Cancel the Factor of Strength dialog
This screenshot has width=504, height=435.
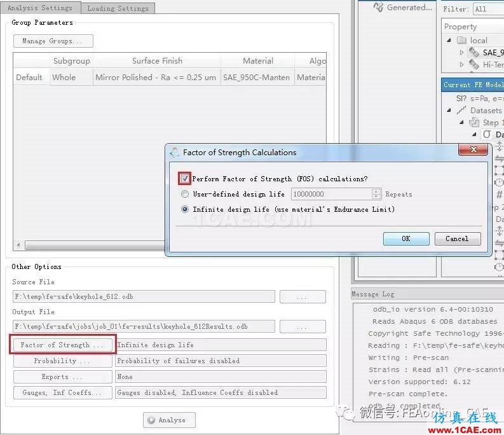[458, 238]
